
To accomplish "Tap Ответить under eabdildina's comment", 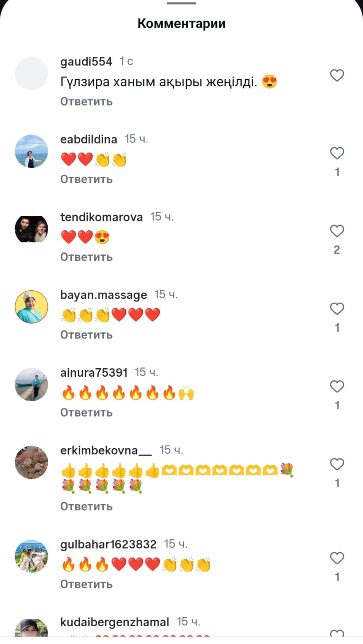I will [86, 179].
